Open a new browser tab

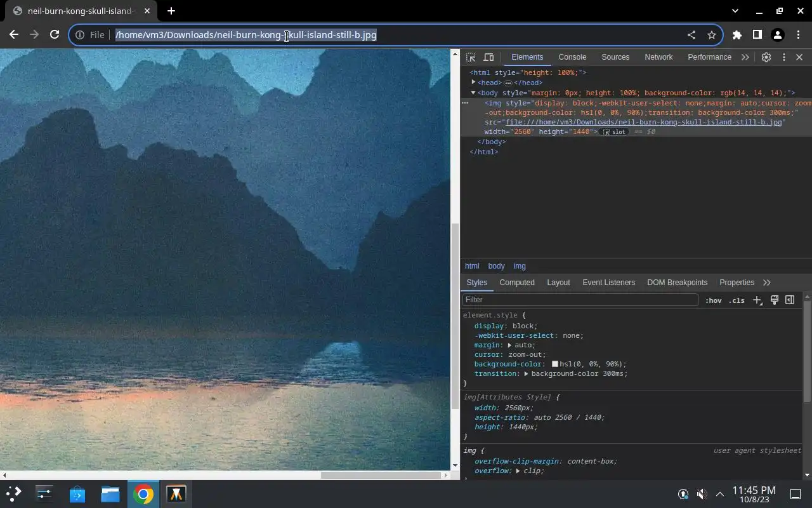[x=171, y=11]
